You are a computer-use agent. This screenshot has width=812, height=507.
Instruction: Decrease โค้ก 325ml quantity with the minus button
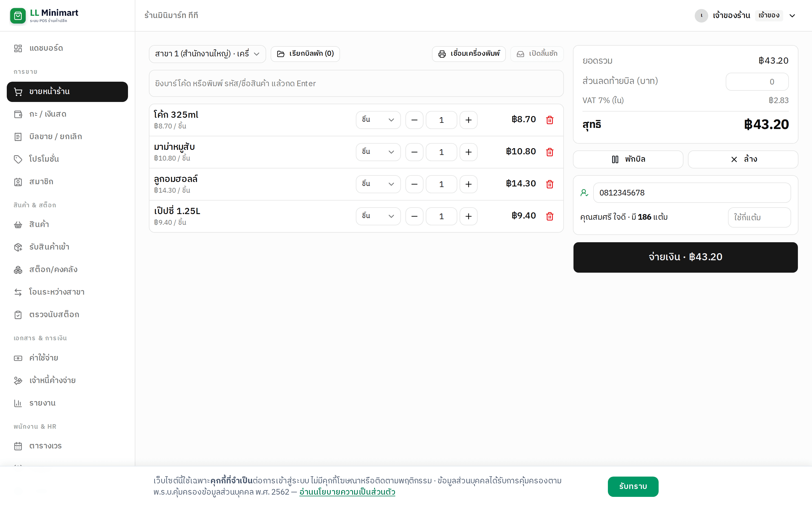click(x=414, y=120)
